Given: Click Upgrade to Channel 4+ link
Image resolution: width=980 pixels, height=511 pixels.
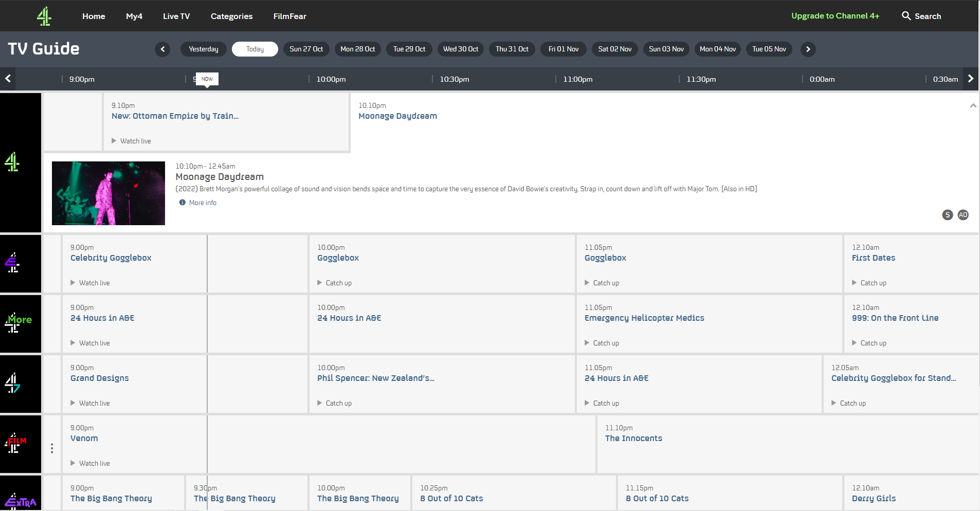Looking at the screenshot, I should [x=835, y=16].
